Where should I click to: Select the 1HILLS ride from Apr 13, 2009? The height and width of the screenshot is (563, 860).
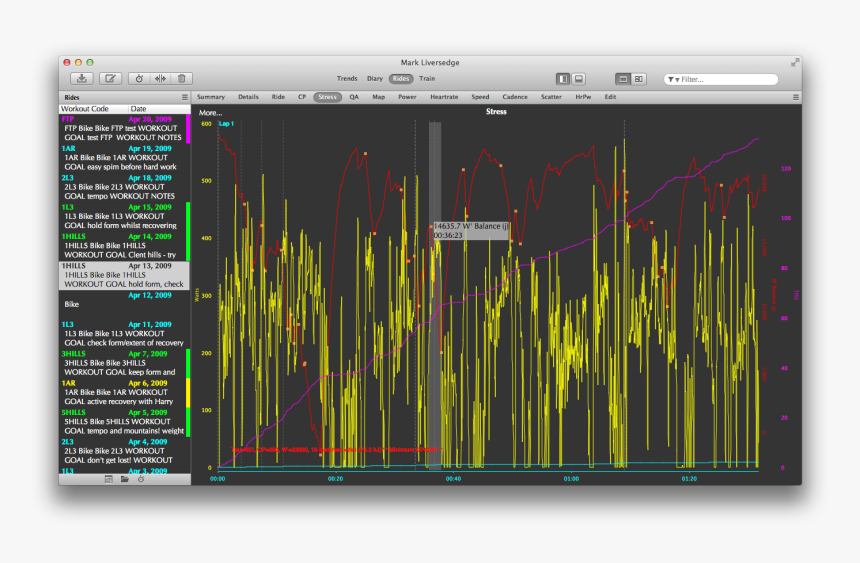(x=125, y=275)
